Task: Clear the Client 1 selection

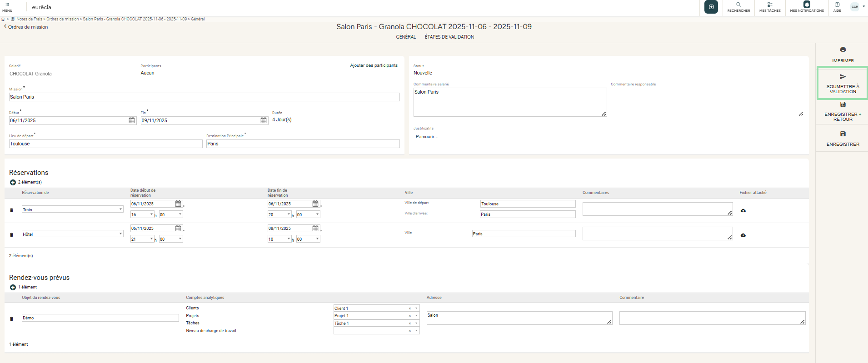Action: (x=409, y=308)
